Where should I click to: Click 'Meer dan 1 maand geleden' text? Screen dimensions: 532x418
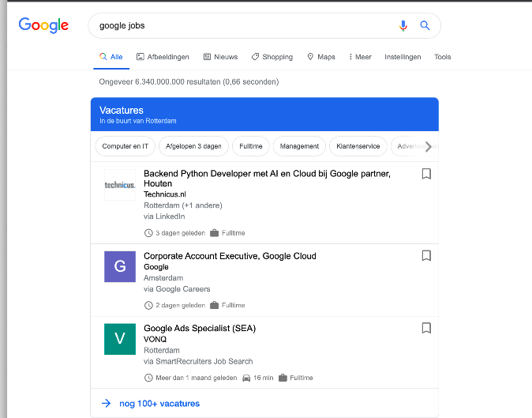pos(197,378)
